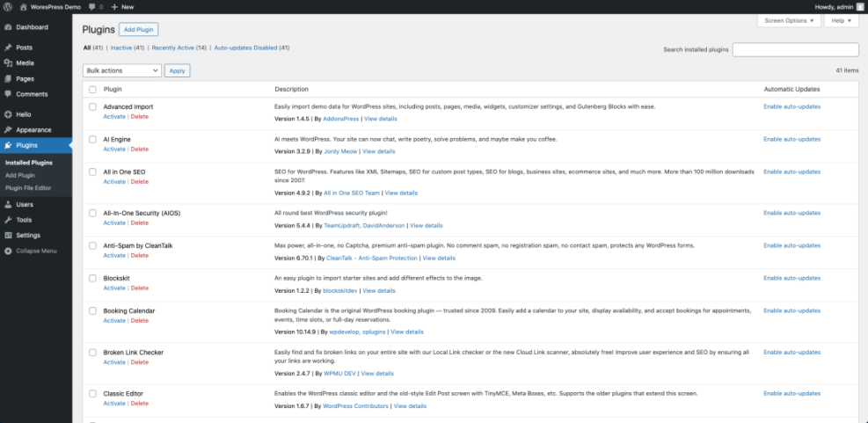Filter by Recently Active plugins
Screen dimensions: 868x423
coord(173,48)
